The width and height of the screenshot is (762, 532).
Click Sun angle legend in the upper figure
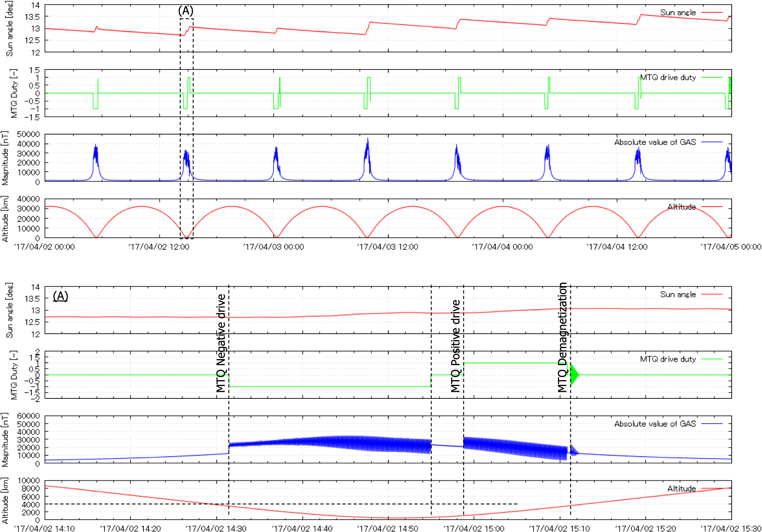678,12
